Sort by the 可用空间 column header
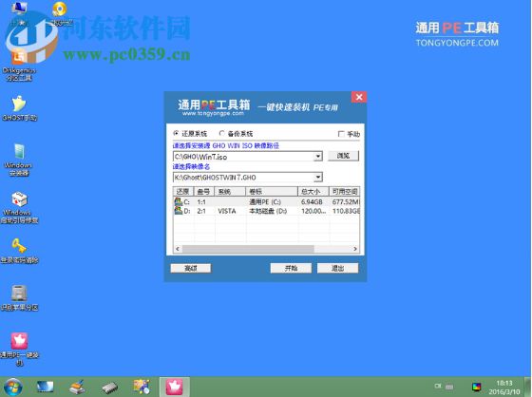Image resolution: width=532 pixels, height=397 pixels. tap(344, 191)
